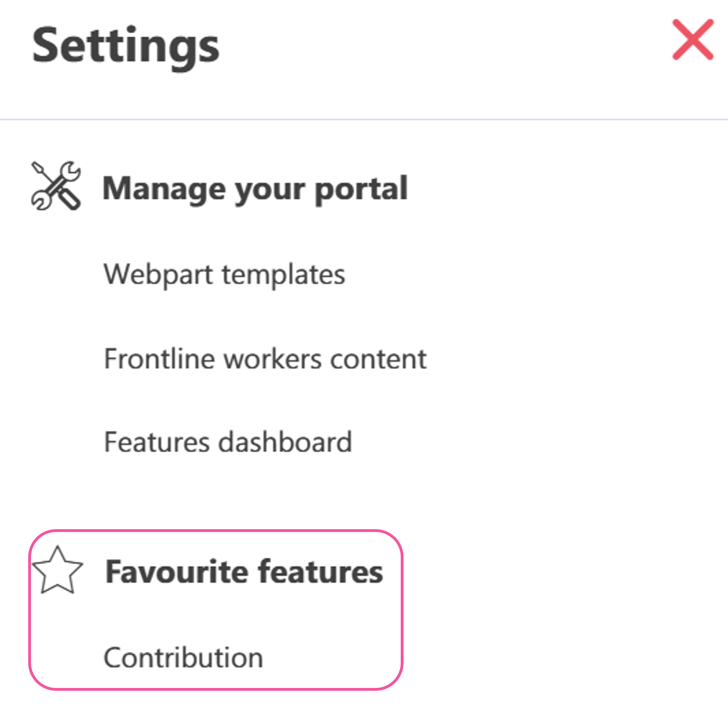
Task: Click the crossed tools icon beside Manage your portal
Action: (x=56, y=185)
